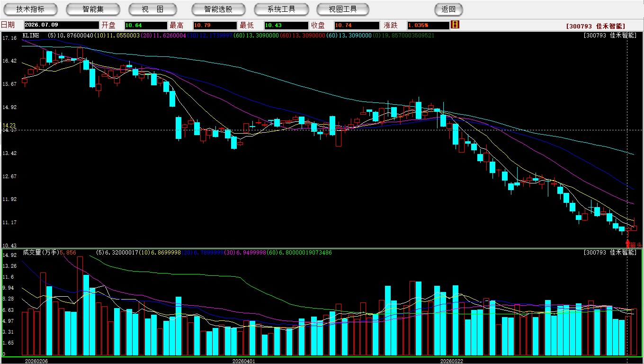Click the 涨跌 value 1.035%
This screenshot has height=364, width=644.
tap(428, 25)
